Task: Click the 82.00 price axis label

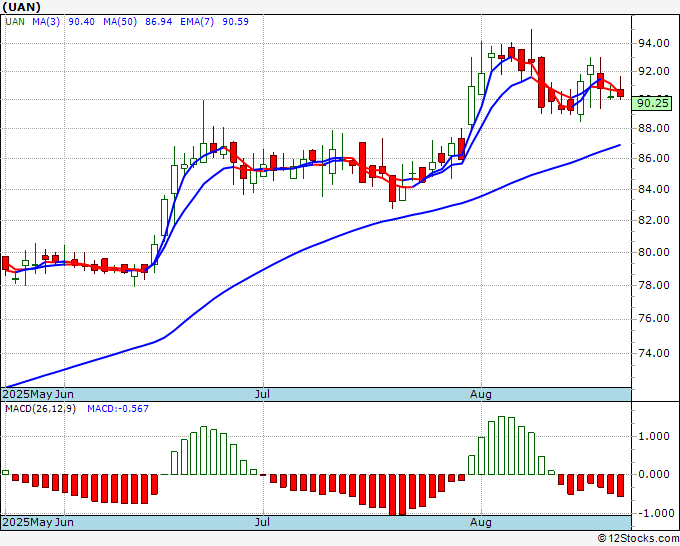Action: [x=654, y=220]
